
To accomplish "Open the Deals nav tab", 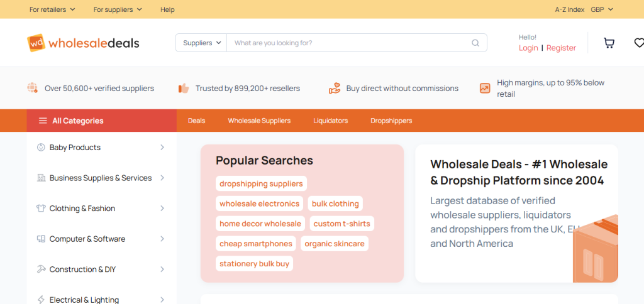I will (x=196, y=121).
